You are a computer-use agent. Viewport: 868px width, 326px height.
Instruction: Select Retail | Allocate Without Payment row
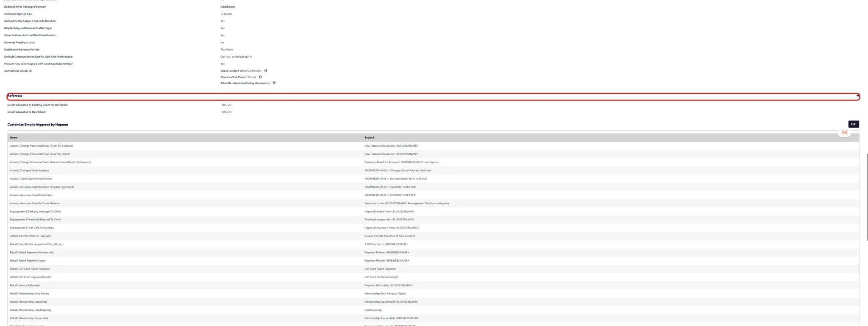point(30,236)
